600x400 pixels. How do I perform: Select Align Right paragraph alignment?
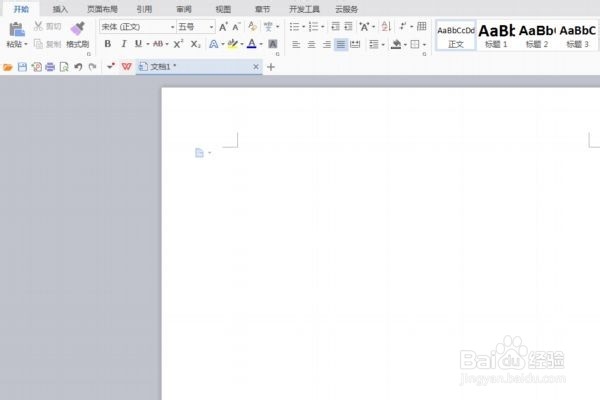(x=326, y=44)
